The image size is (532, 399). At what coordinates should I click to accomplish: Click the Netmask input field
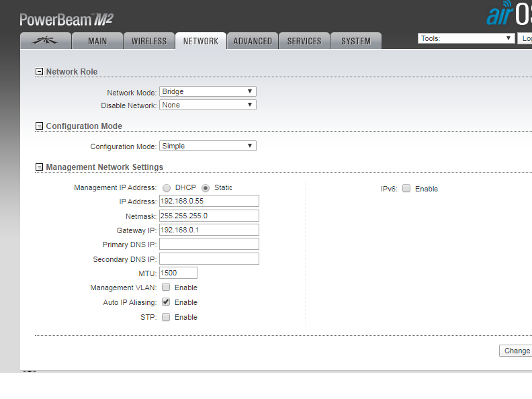(x=209, y=216)
